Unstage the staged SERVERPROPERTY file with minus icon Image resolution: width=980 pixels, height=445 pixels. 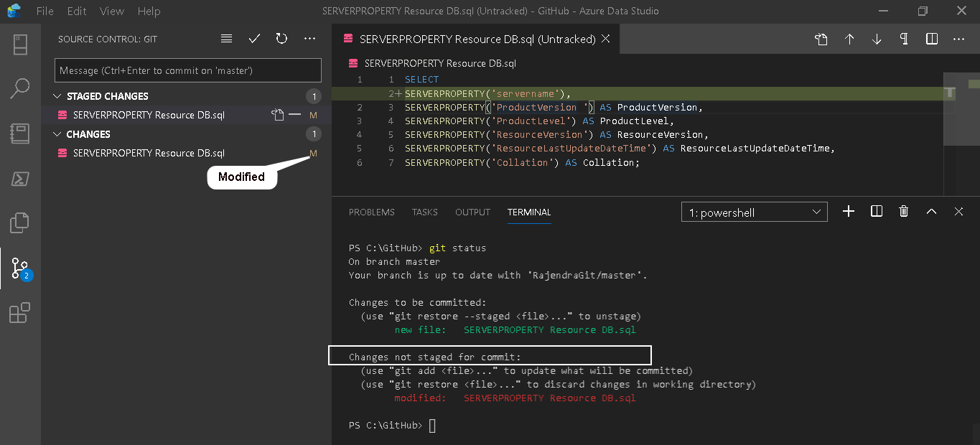click(x=294, y=115)
